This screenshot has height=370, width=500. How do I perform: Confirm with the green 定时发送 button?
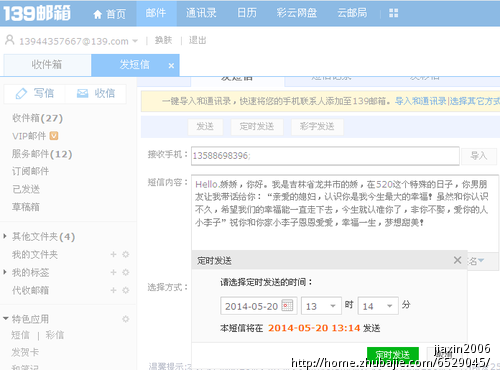click(393, 355)
